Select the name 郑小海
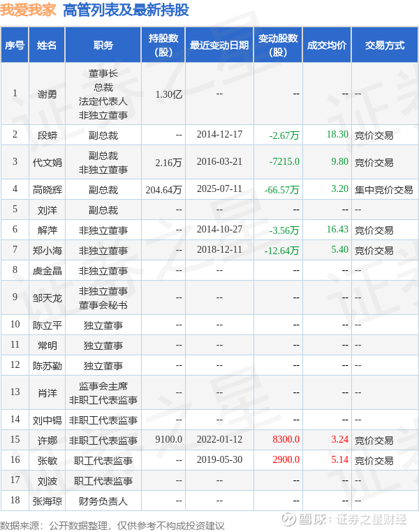Viewport: 419px width, 532px height. tap(47, 251)
